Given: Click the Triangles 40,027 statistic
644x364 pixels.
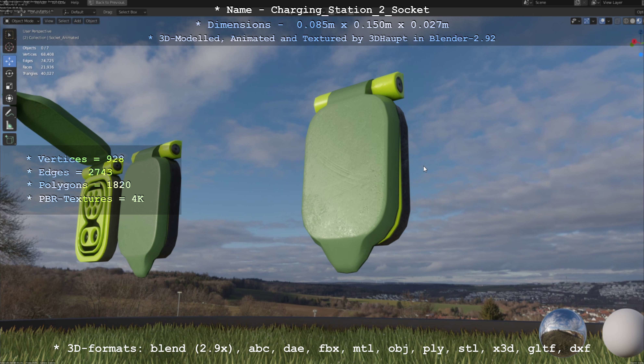Looking at the screenshot, I should [x=38, y=73].
